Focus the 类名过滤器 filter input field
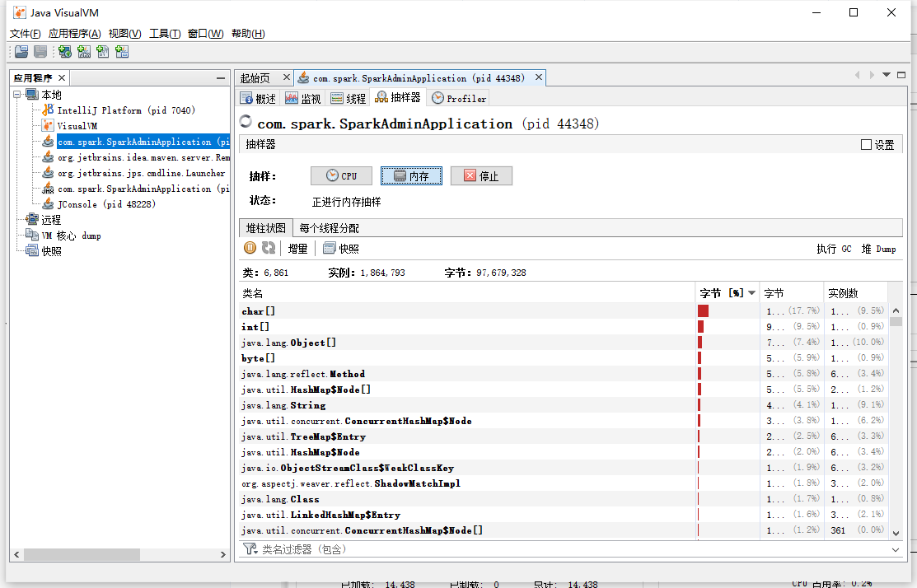This screenshot has height=588, width=917. 573,548
